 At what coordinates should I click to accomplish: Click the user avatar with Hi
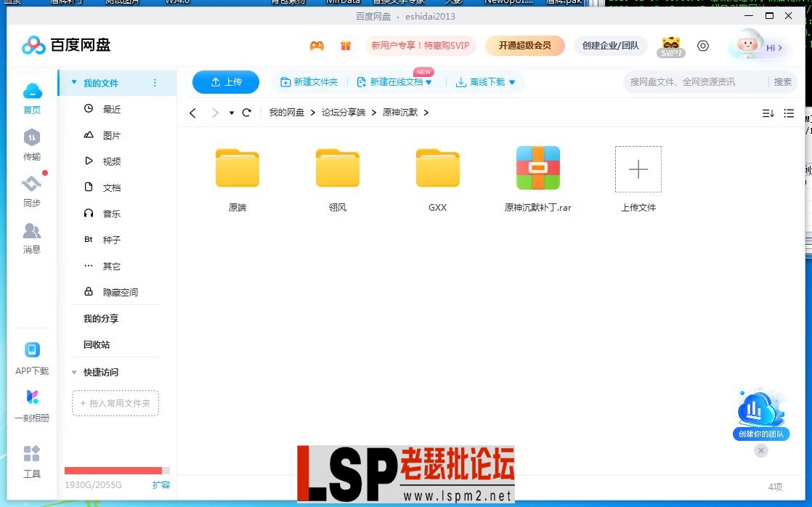pos(758,46)
